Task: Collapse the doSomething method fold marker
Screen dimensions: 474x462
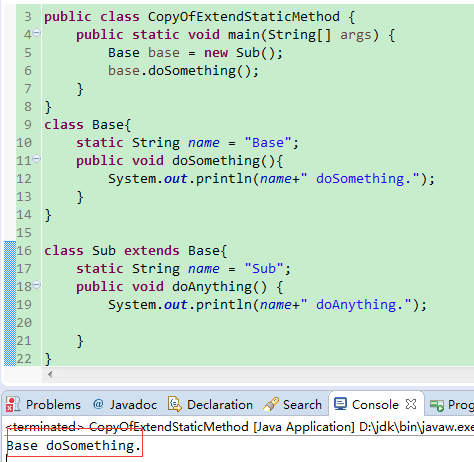Action: [x=37, y=159]
